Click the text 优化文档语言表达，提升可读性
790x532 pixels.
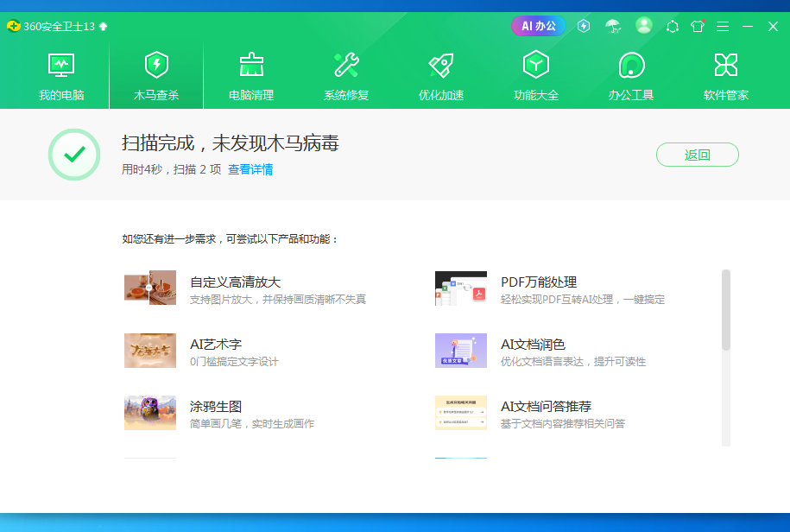click(573, 362)
